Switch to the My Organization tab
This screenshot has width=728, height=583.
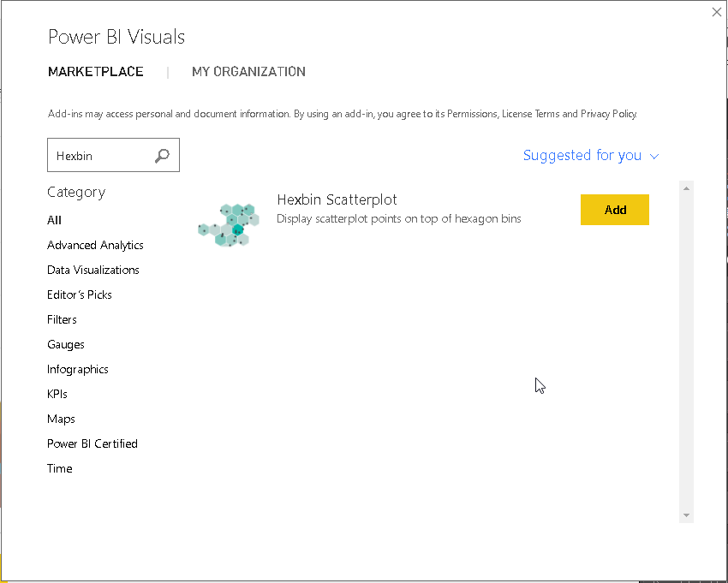[248, 71]
